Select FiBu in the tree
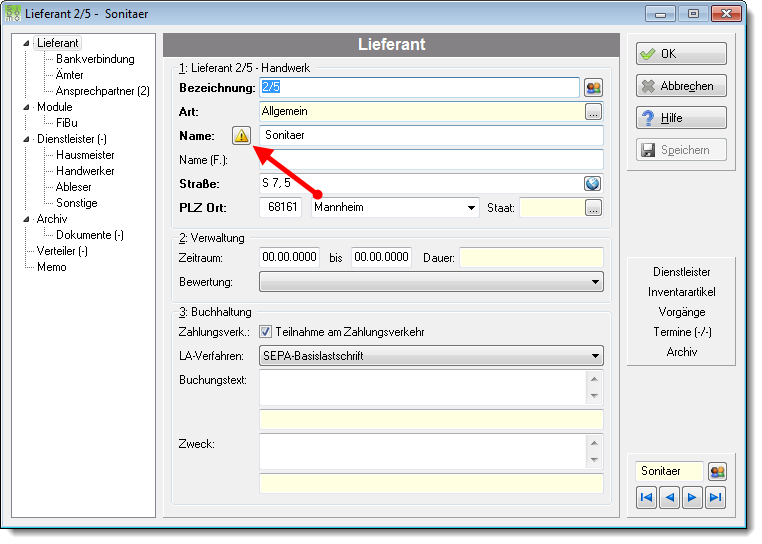Image resolution: width=762 pixels, height=544 pixels. 67,123
